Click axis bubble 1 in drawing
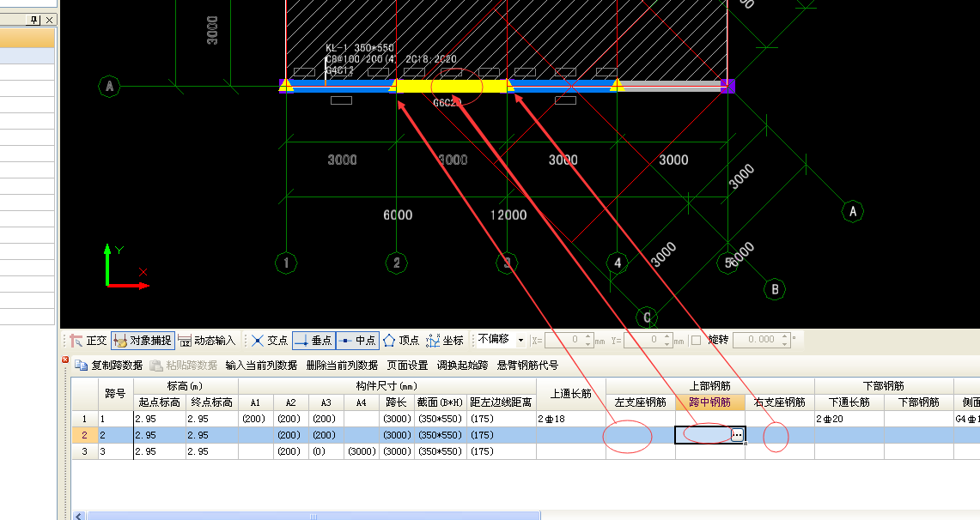The height and width of the screenshot is (520, 980). pyautogui.click(x=286, y=263)
